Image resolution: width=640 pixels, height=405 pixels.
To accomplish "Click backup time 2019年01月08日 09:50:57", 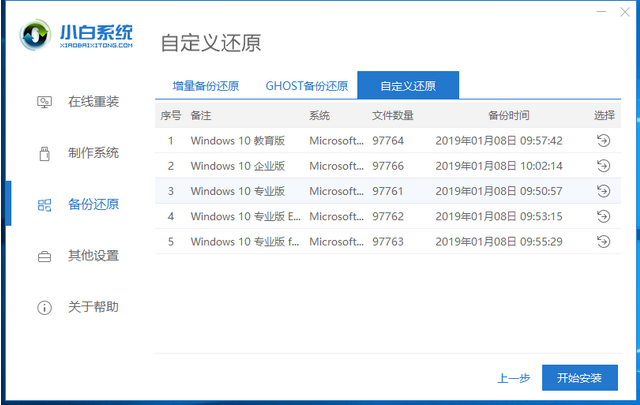I will click(499, 191).
